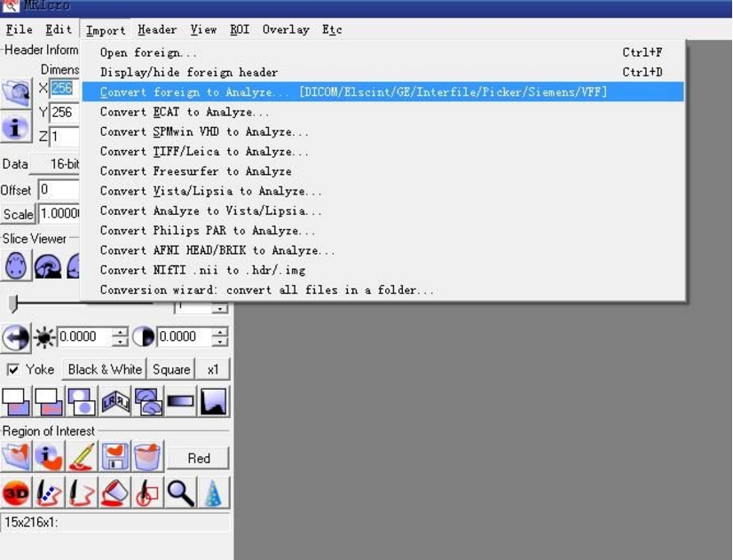Click the blue starry cone icon
The height and width of the screenshot is (560, 733).
(214, 493)
